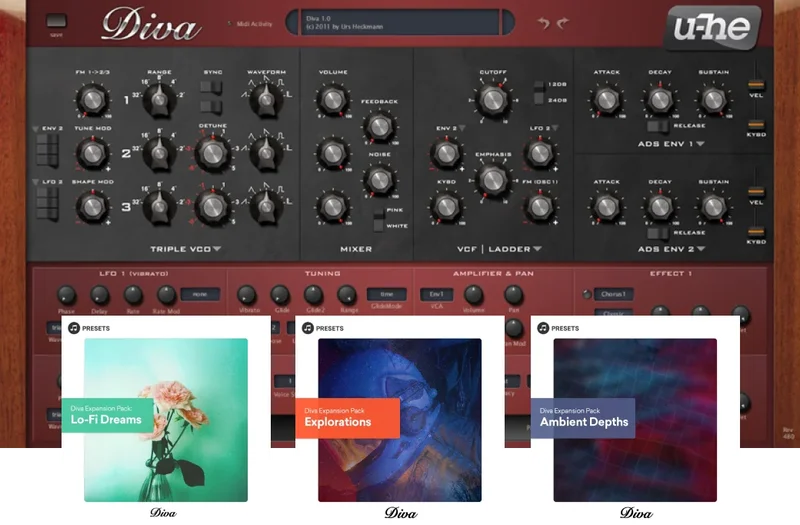Click the Shape Mod knob
The height and width of the screenshot is (525, 800).
point(92,207)
